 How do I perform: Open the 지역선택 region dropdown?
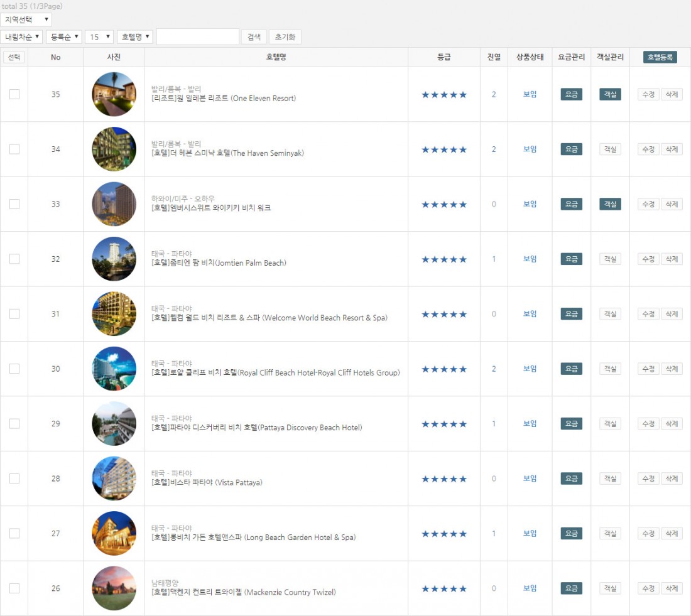[26, 19]
